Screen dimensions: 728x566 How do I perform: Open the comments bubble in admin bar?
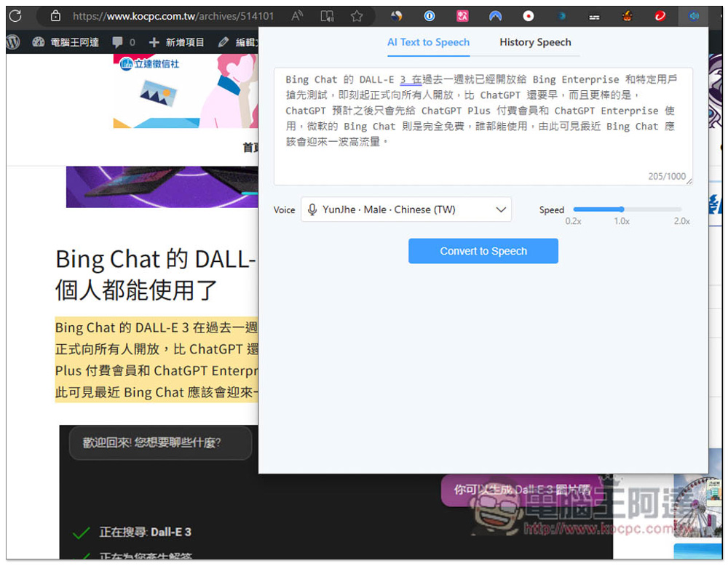pyautogui.click(x=123, y=42)
